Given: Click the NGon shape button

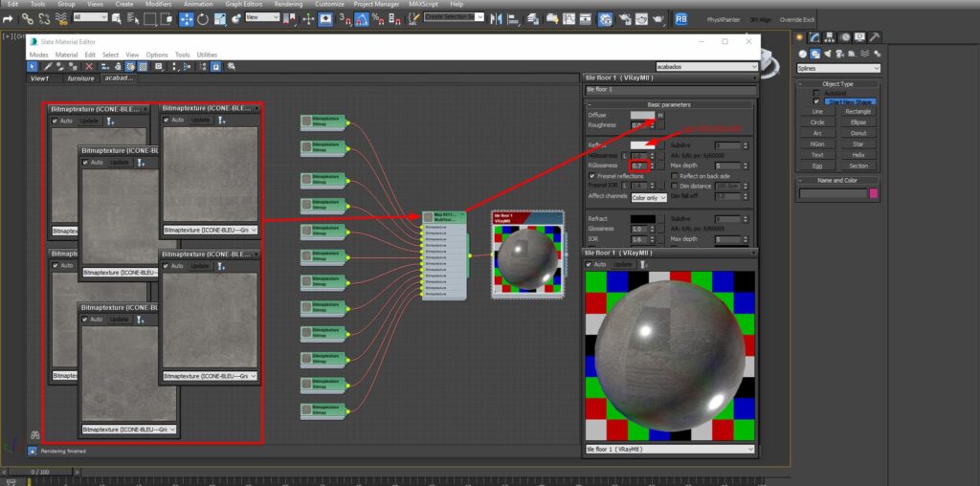Looking at the screenshot, I should coord(817,144).
